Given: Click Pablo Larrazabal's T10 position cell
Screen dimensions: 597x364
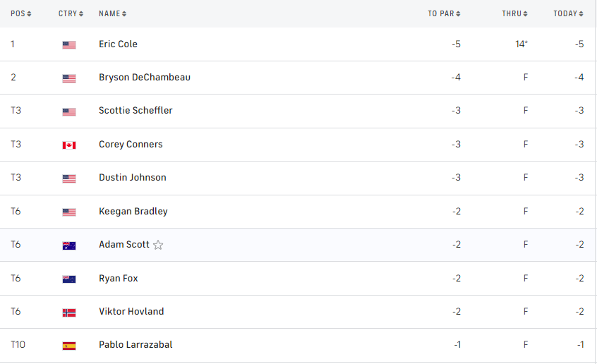Looking at the screenshot, I should coord(18,345).
